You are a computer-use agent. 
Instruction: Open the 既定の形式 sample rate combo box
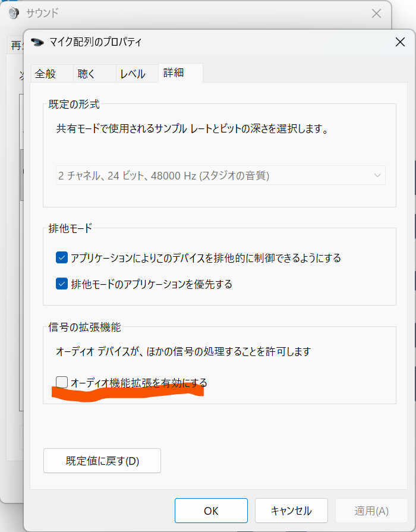click(220, 175)
